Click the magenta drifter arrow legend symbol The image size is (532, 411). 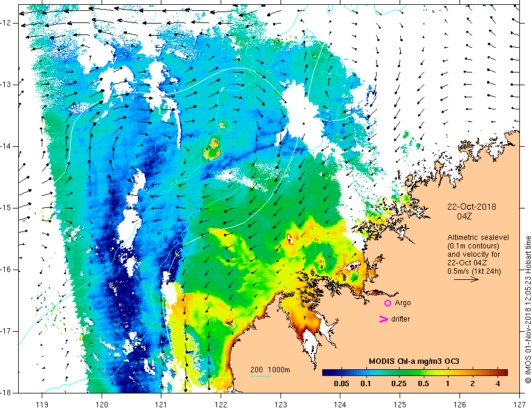coord(383,319)
